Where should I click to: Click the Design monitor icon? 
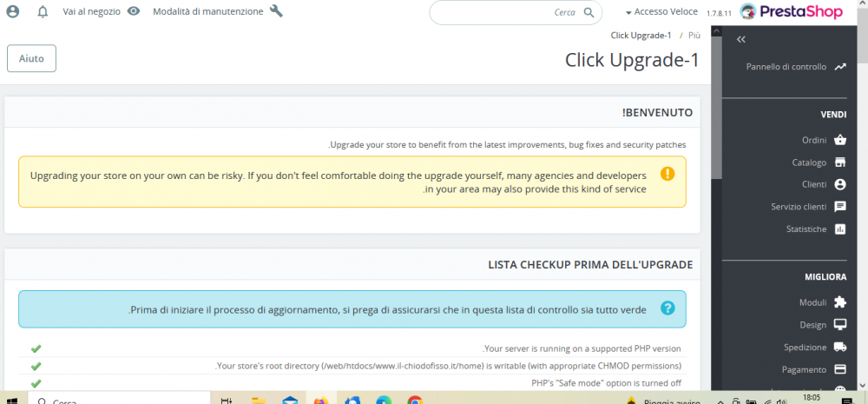(x=840, y=325)
